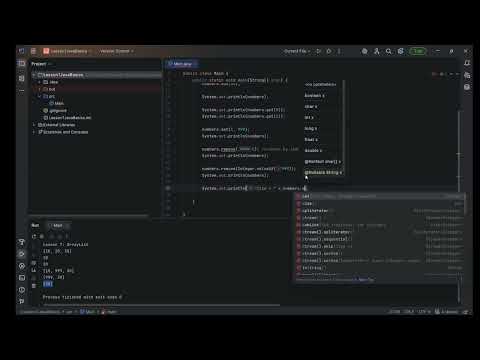Open the main hamburger menu
Screen dimensions: 480x360
pyautogui.click(x=33, y=51)
